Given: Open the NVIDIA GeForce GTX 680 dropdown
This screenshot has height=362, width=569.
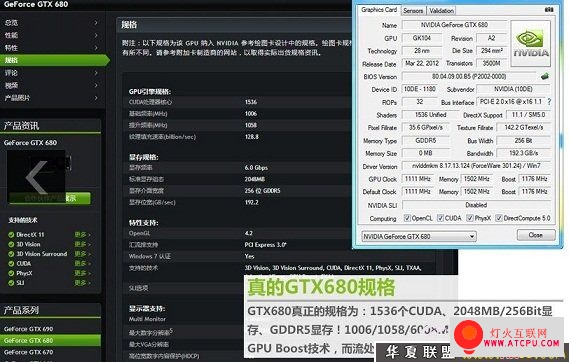Looking at the screenshot, I should pyautogui.click(x=419, y=236).
